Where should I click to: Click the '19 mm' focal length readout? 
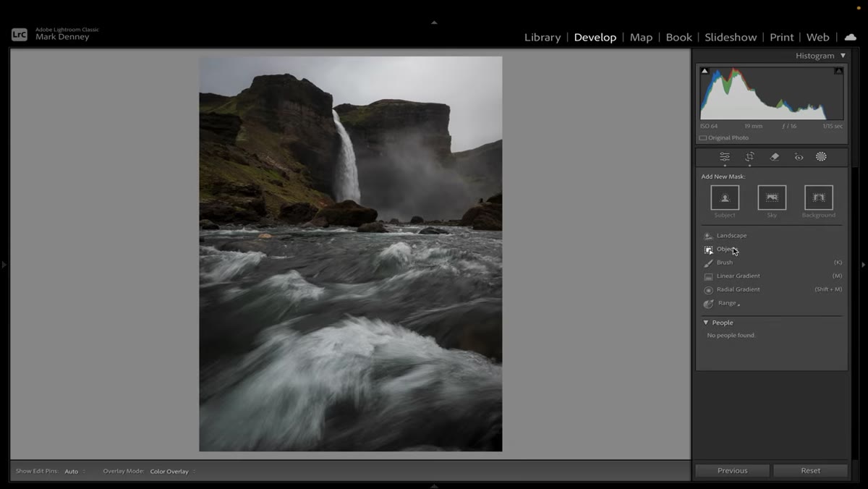(753, 126)
